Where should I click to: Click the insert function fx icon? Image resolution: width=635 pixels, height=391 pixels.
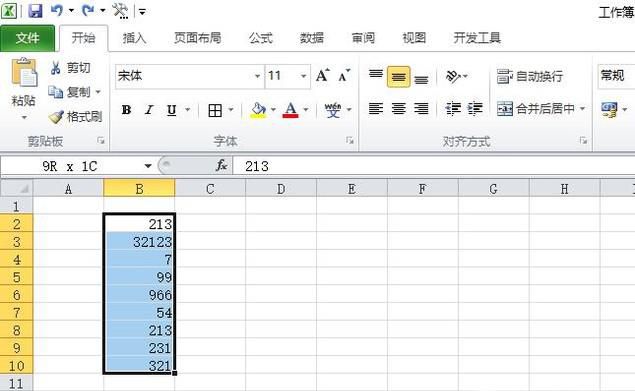tap(221, 165)
